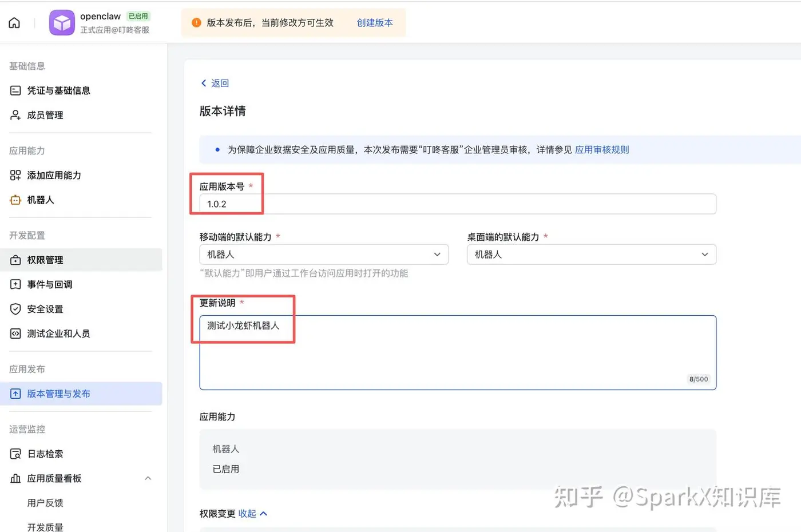Click the 应用发布 section heading

coord(27,369)
